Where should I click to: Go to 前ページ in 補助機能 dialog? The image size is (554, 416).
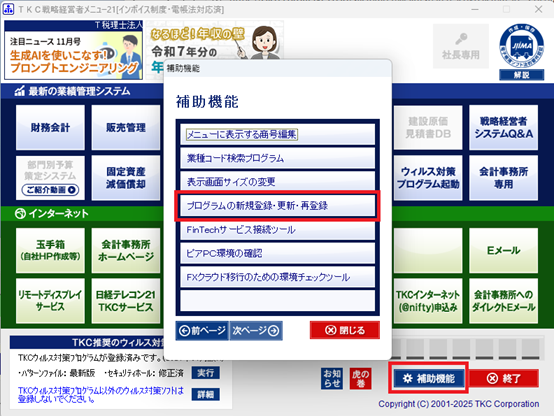click(x=202, y=330)
